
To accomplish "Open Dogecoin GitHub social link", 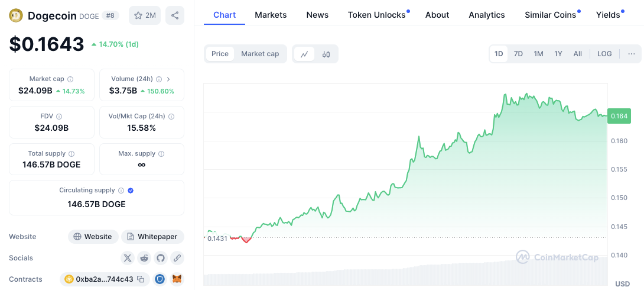I will 161,258.
